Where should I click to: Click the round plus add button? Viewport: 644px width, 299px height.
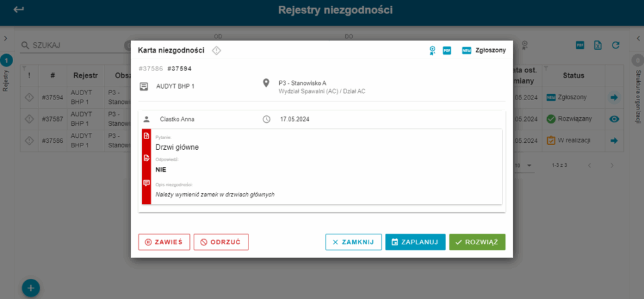31,288
